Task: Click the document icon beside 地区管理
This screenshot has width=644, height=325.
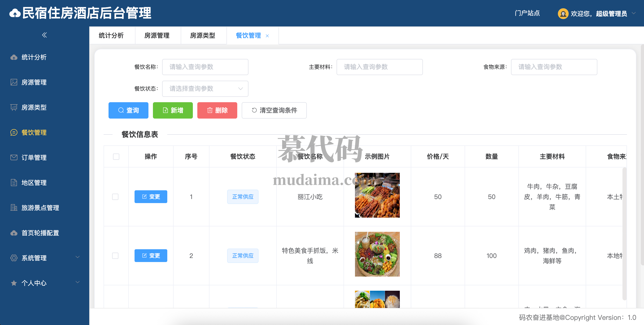Action: tap(14, 183)
